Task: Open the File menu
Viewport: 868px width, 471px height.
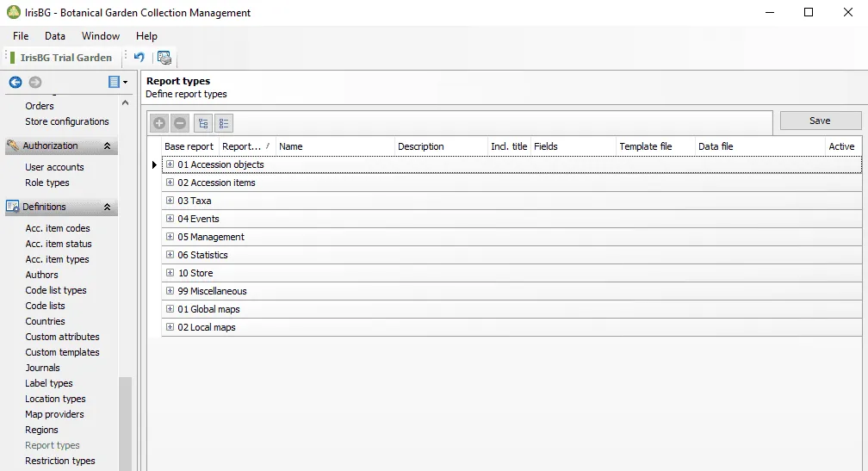Action: tap(21, 36)
